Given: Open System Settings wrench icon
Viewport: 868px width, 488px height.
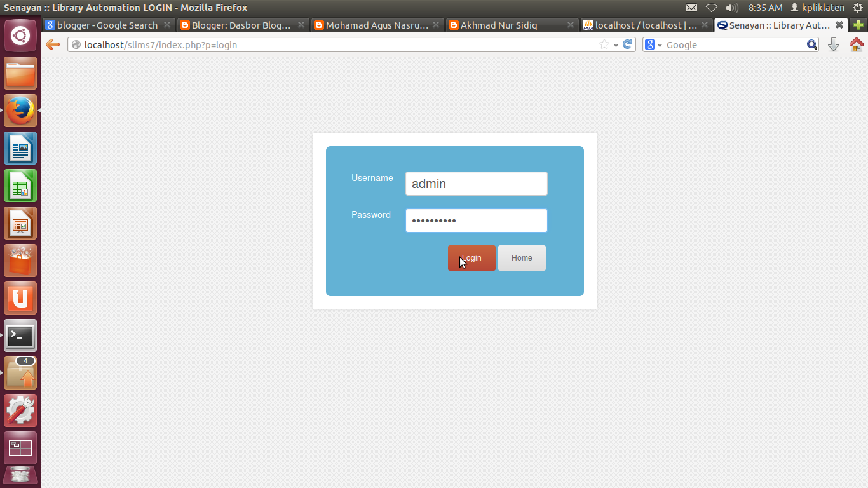Looking at the screenshot, I should point(20,410).
